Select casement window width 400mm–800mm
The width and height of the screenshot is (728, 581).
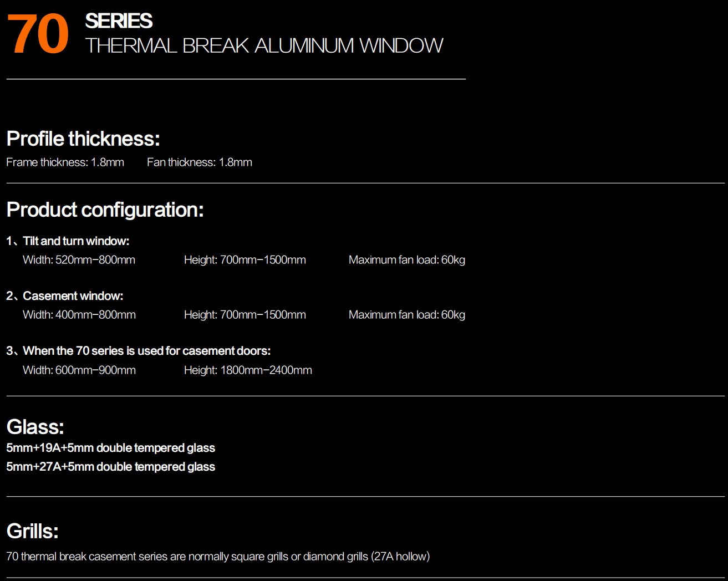79,315
